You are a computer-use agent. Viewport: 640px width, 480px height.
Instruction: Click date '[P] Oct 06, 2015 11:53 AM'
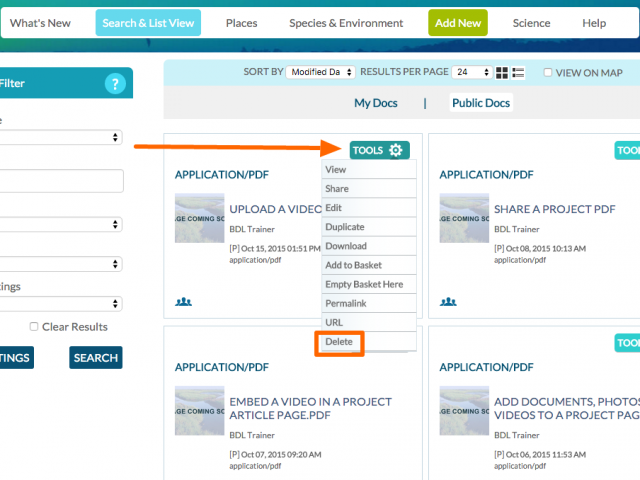[540, 454]
